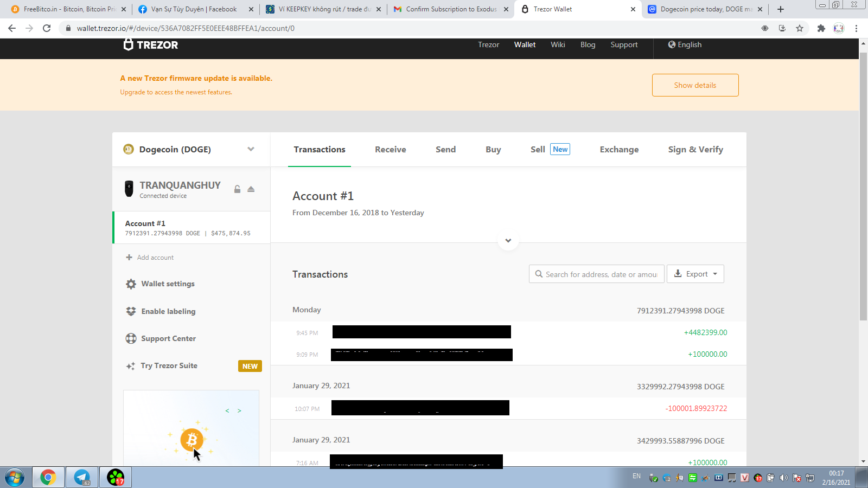Click the page vertical scrollbar
868x488 pixels.
(863, 185)
